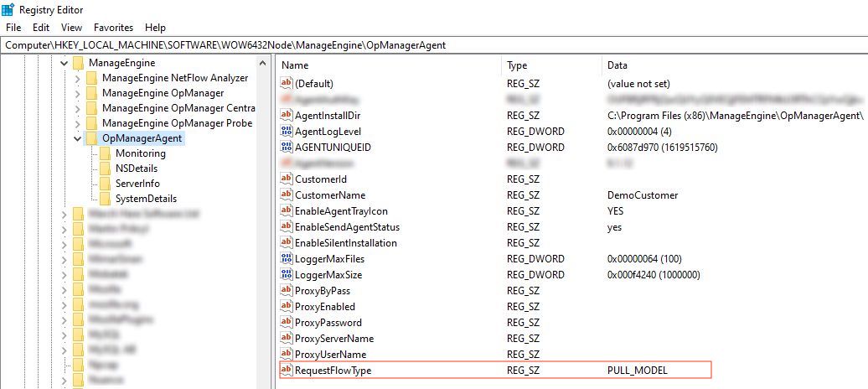Image resolution: width=868 pixels, height=389 pixels.
Task: Select ManageEngine OpManager Central key
Action: tap(178, 108)
